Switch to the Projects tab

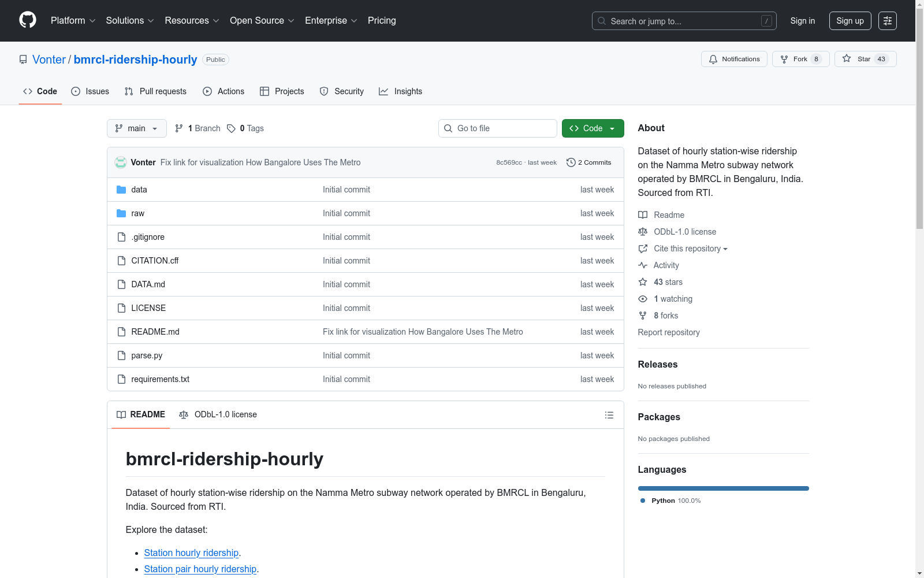pos(282,91)
